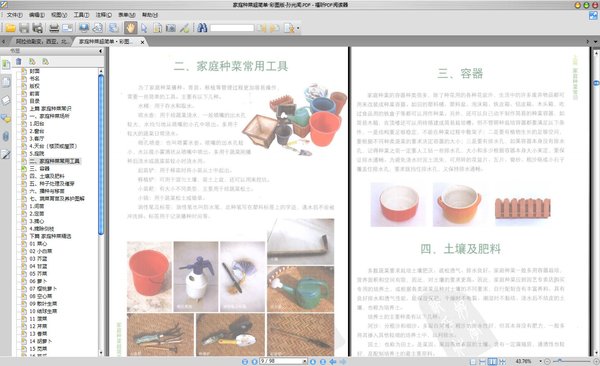The image size is (600, 366).
Task: Click the blue page icon left of Hand tool
Action: coord(114,28)
